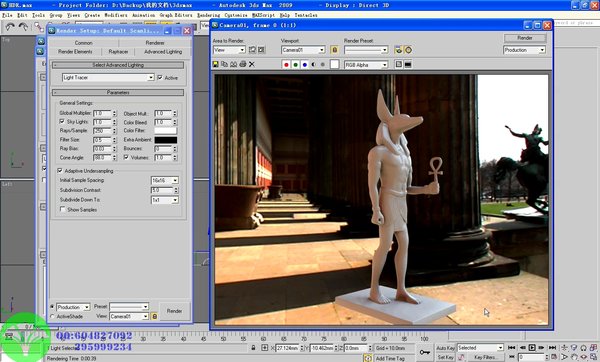Viewport: 600px width, 362px height.
Task: Open Environment and Effects dialog icon
Action: point(399,50)
